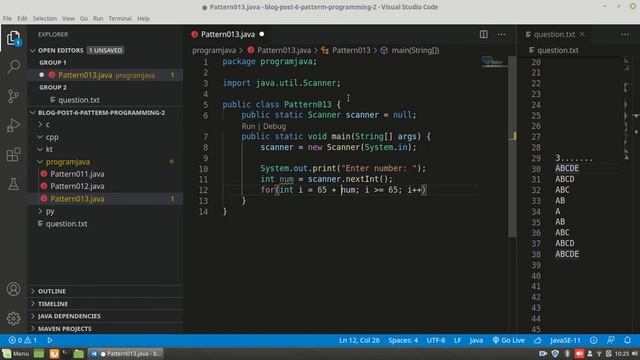Open More Actions menu for Pattern013 editor
The image size is (640, 360).
click(x=501, y=34)
